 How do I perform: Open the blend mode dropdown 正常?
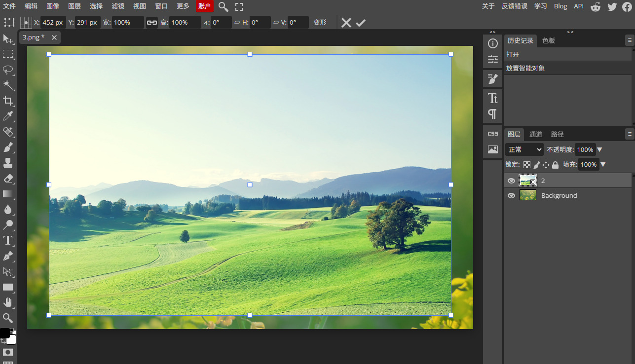(524, 149)
